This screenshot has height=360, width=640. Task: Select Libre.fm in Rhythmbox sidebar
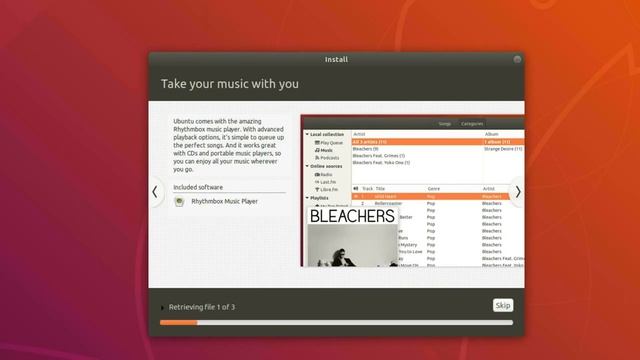click(326, 189)
